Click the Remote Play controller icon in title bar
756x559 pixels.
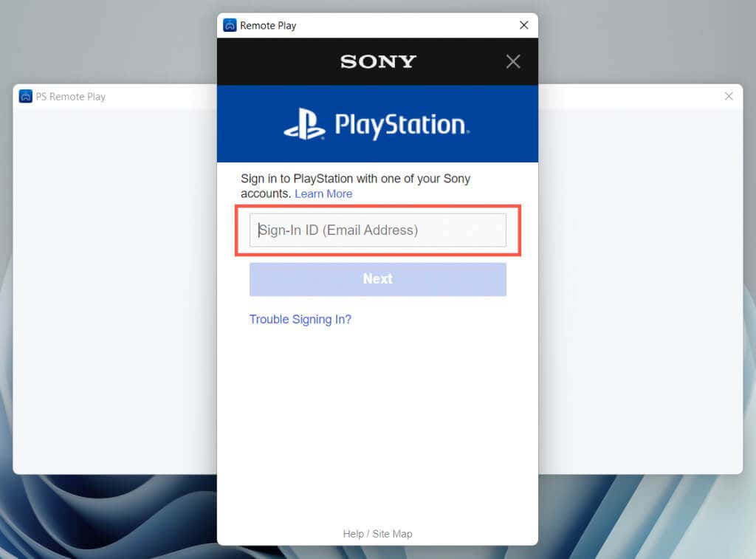click(x=230, y=25)
